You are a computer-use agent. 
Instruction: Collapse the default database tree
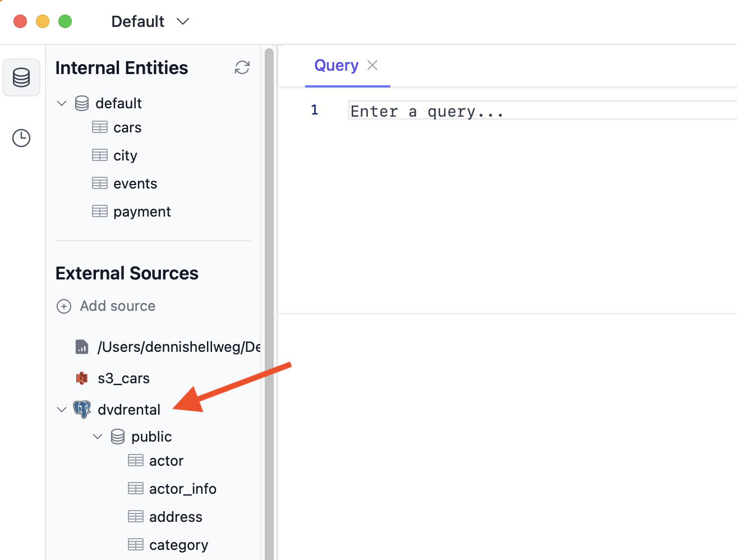click(x=62, y=103)
